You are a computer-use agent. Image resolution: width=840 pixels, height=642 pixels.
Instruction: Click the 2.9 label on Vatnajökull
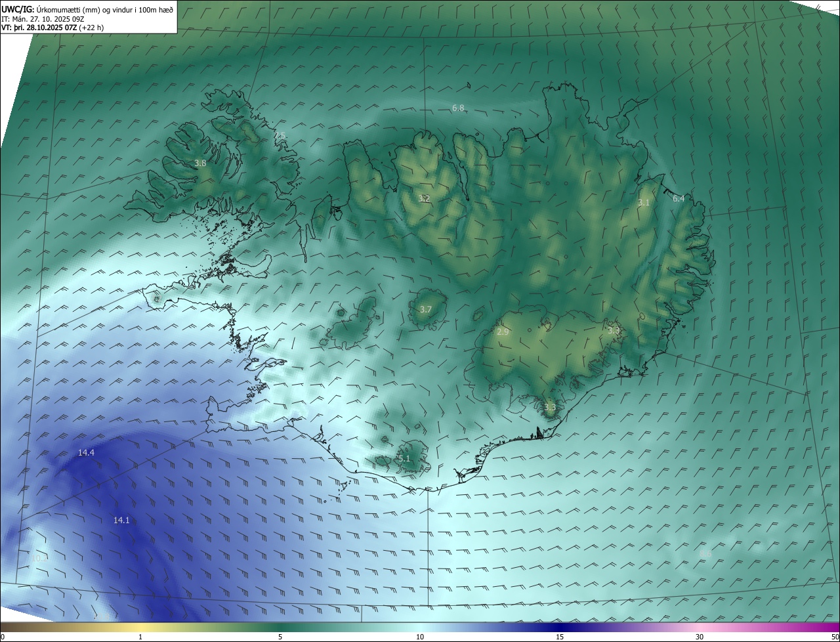coord(503,332)
